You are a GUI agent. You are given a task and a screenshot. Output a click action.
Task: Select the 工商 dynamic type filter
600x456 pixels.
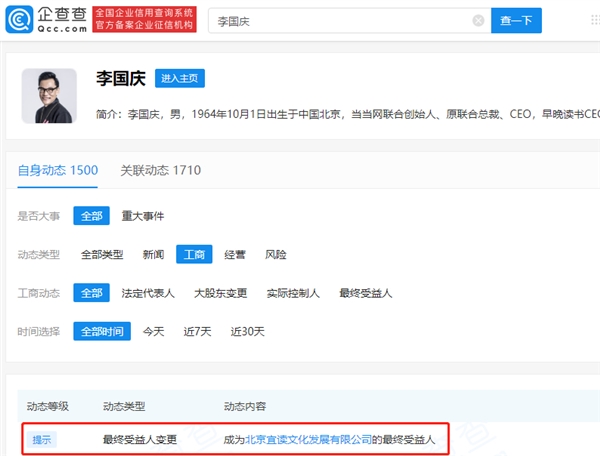click(x=194, y=255)
